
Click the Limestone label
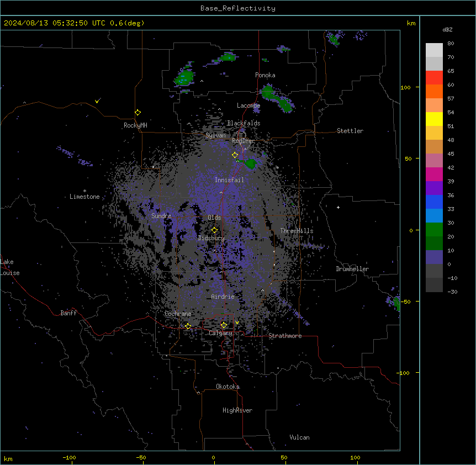[84, 197]
